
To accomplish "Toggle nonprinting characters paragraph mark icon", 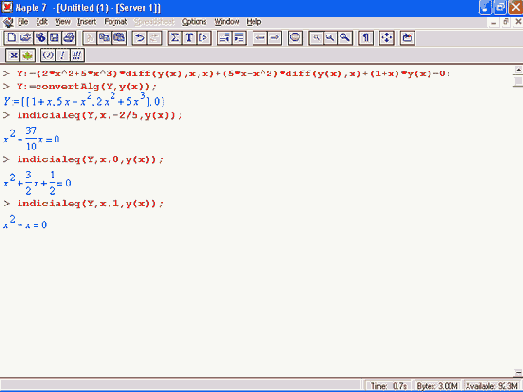I will pyautogui.click(x=366, y=38).
